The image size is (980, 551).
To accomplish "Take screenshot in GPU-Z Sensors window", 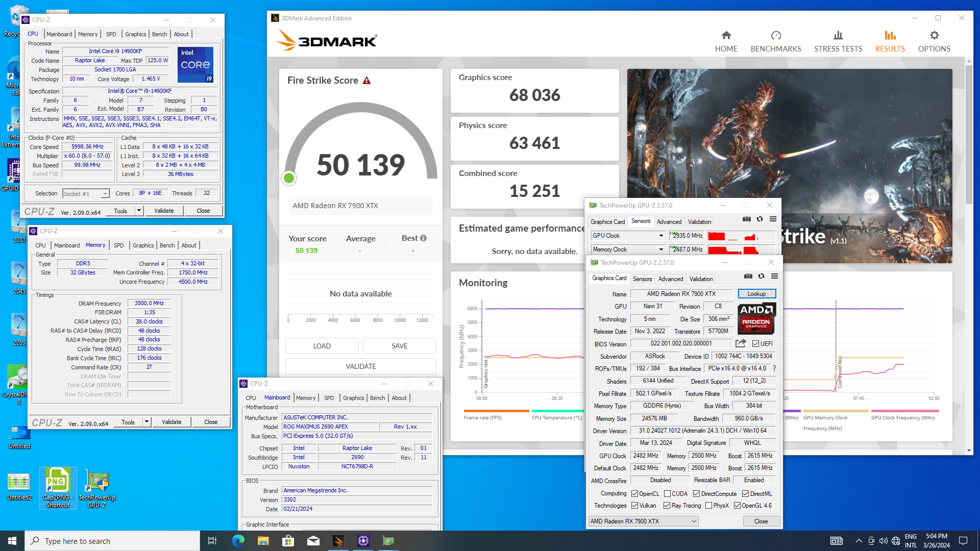I will coord(746,219).
